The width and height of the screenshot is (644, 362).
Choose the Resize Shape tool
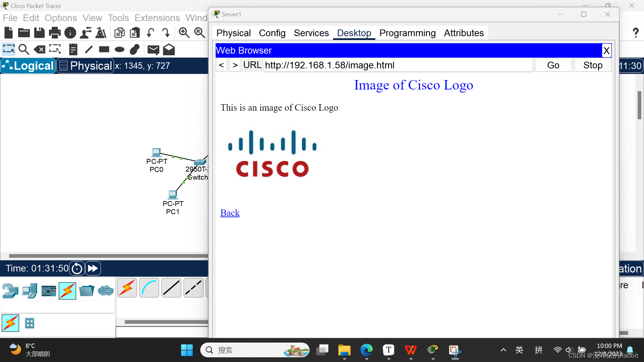pos(55,49)
